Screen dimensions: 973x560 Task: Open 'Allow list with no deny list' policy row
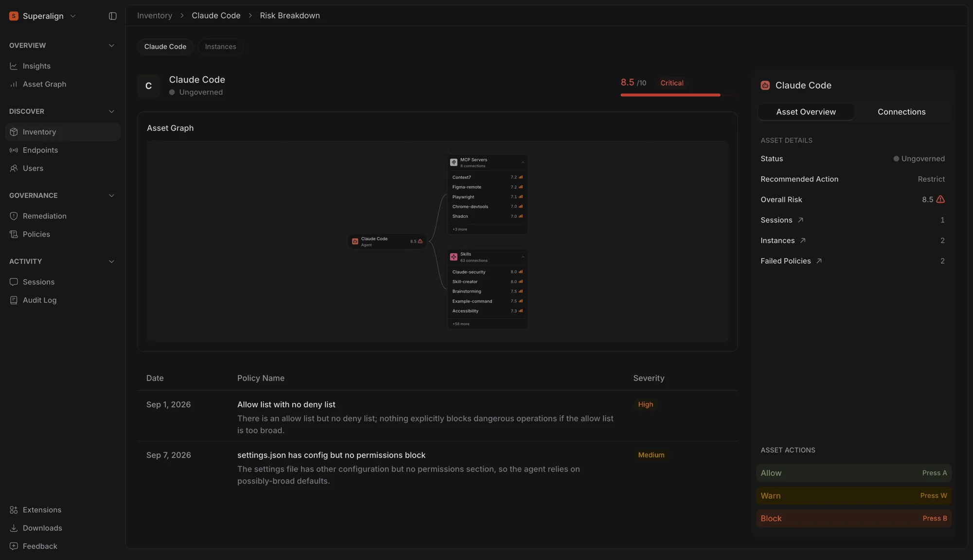[x=437, y=416]
